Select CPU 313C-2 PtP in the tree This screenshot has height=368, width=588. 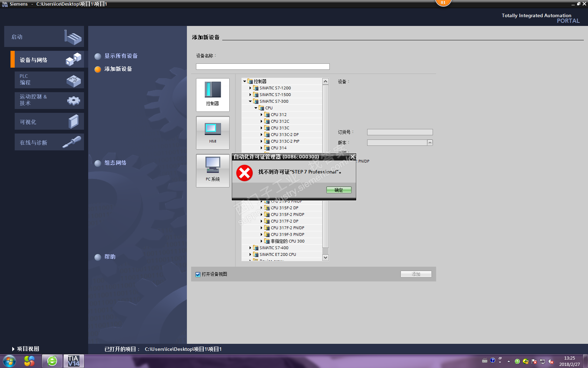click(285, 141)
